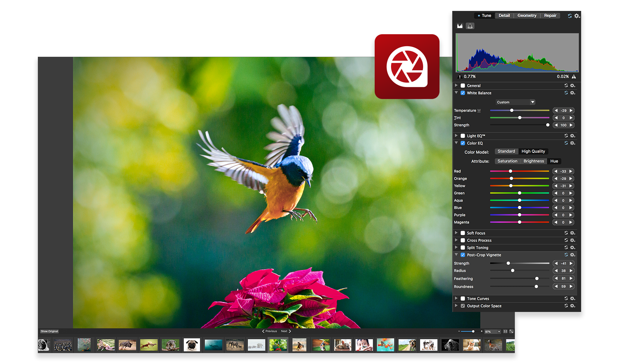Open the White Balance gear menu
This screenshot has height=364, width=619.
(572, 93)
